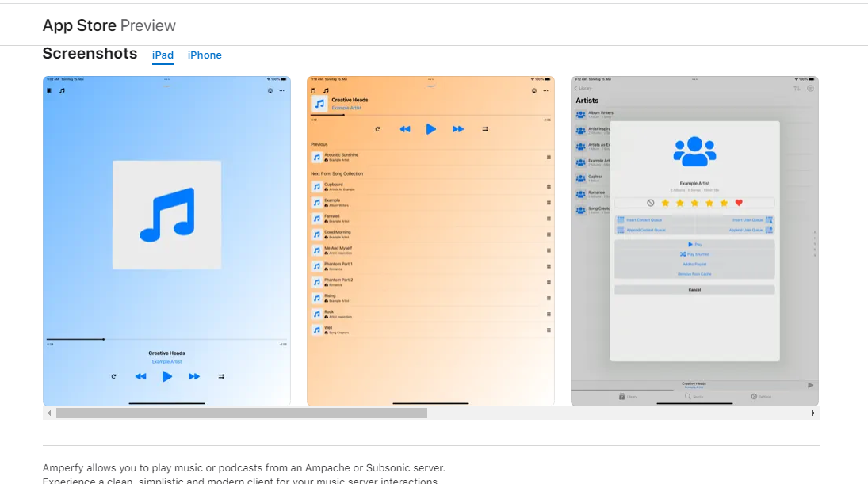The image size is (868, 484).
Task: Click the large music note album artwork
Action: point(166,214)
